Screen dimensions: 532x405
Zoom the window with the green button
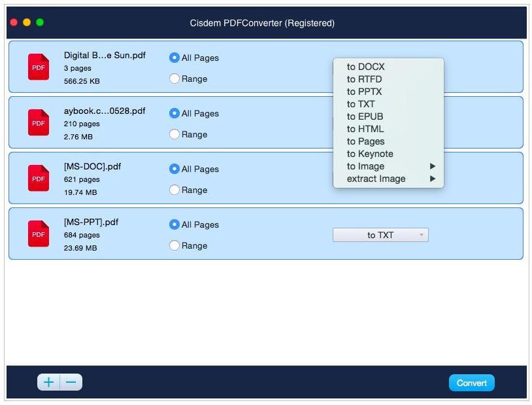(40, 22)
